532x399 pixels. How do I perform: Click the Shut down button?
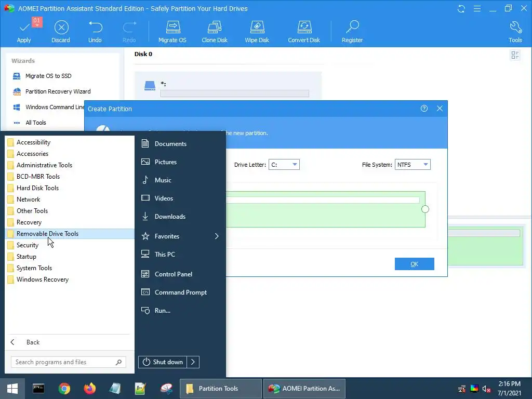point(163,362)
